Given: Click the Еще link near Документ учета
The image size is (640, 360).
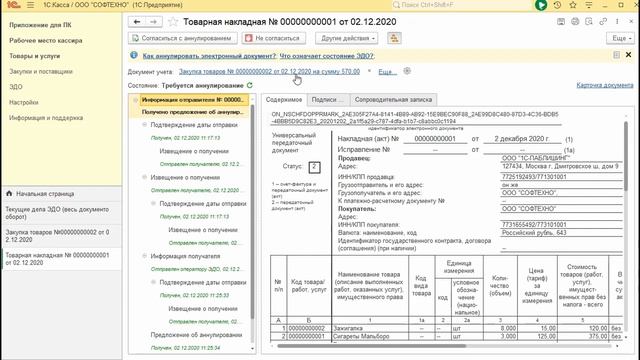Looking at the screenshot, I should (x=387, y=72).
